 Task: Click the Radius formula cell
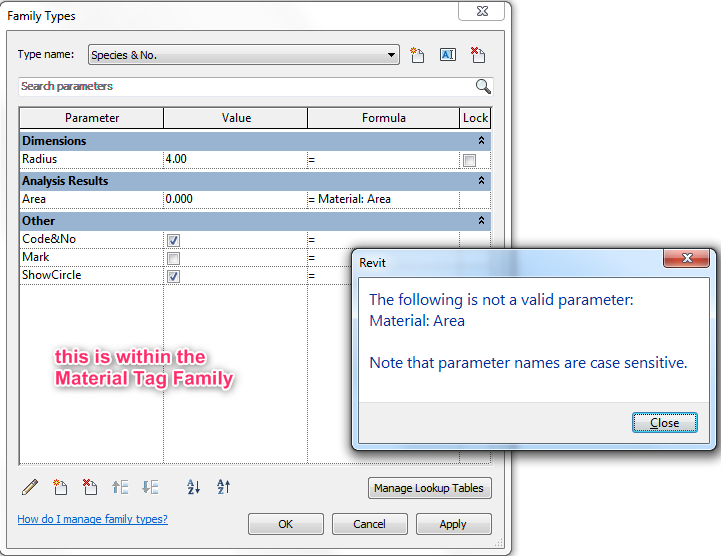coord(383,160)
